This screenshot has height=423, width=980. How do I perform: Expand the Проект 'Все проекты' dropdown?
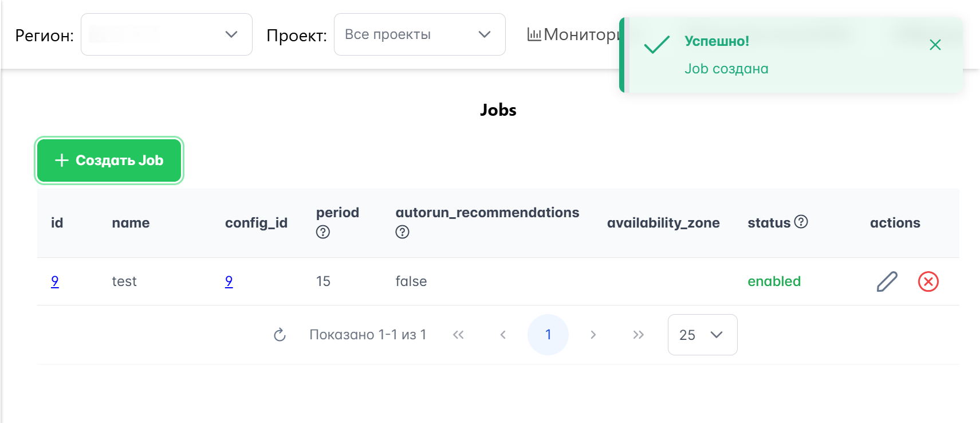pyautogui.click(x=419, y=34)
